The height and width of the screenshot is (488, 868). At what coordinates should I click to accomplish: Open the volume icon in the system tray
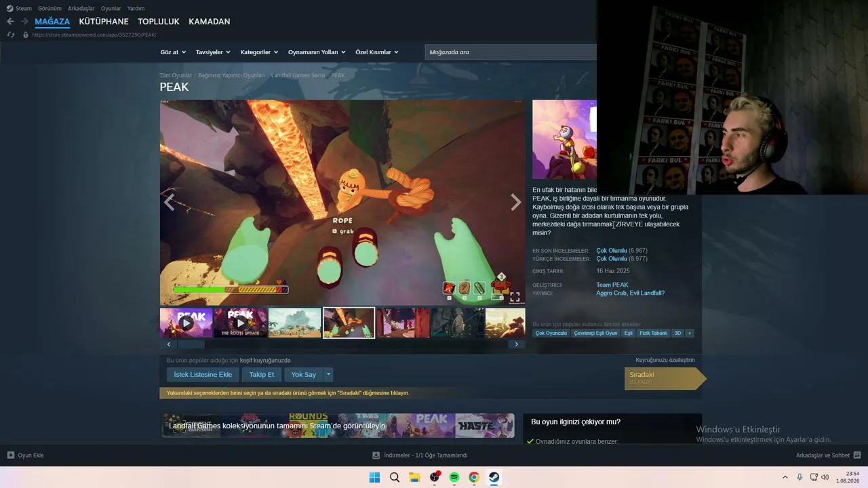pos(825,477)
